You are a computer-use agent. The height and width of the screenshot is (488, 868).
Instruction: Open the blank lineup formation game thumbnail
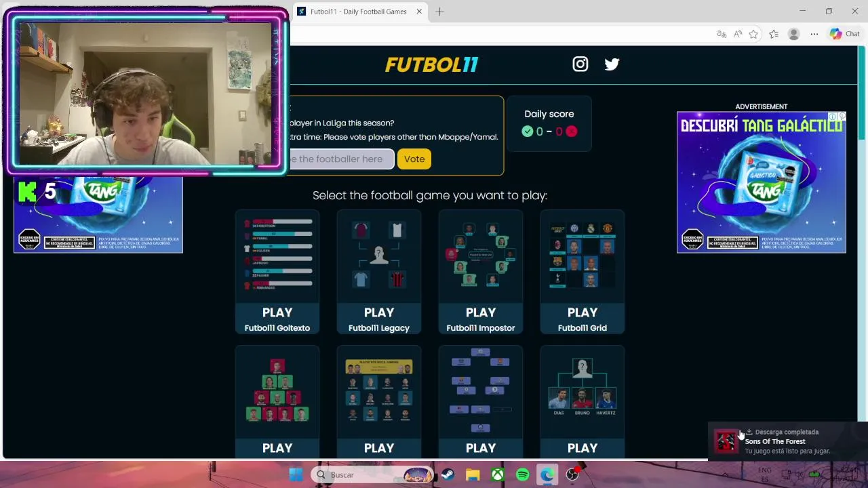[481, 391]
